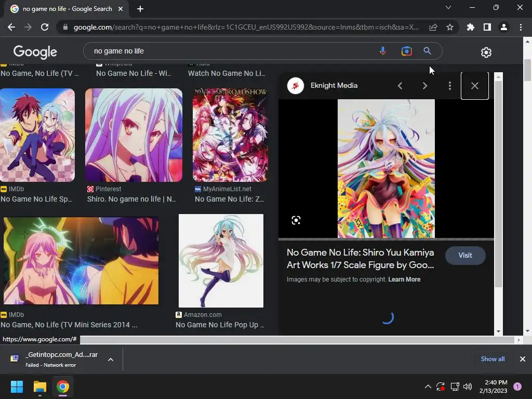Click the page vertical scrollbar thumb

tap(527, 70)
